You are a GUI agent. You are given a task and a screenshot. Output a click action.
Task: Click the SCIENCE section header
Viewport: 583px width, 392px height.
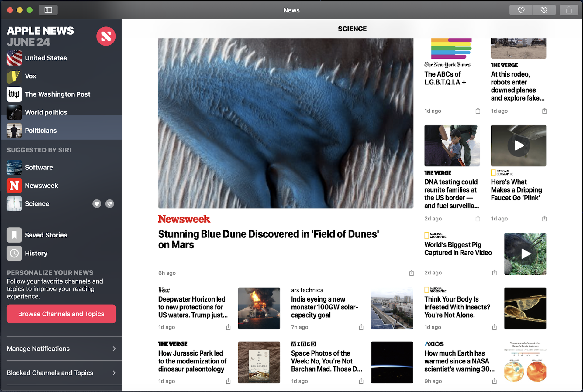[352, 29]
